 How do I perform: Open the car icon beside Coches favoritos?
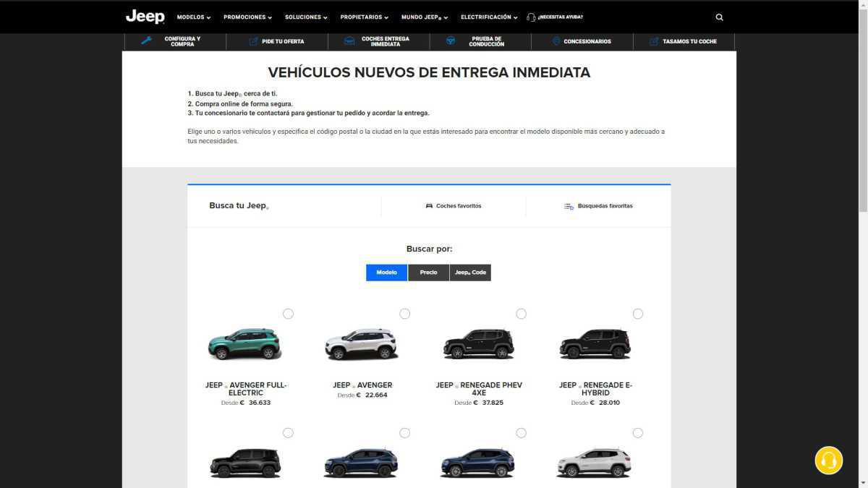[x=430, y=205]
